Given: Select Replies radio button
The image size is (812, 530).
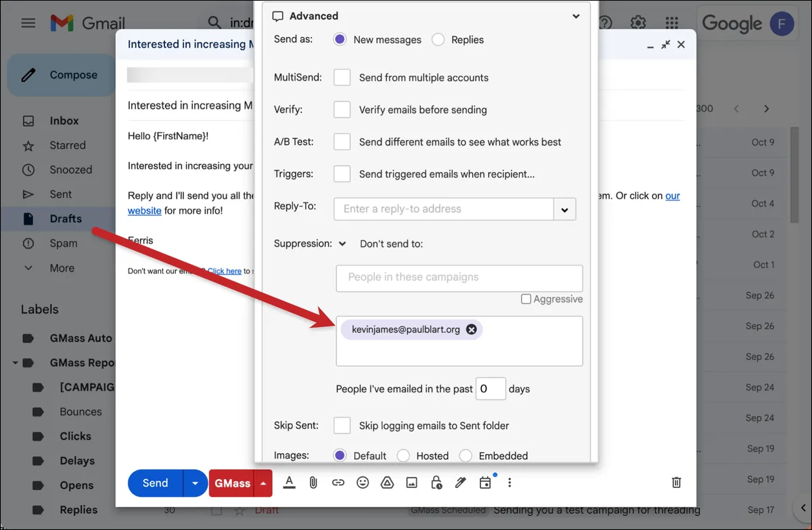Looking at the screenshot, I should 438,39.
